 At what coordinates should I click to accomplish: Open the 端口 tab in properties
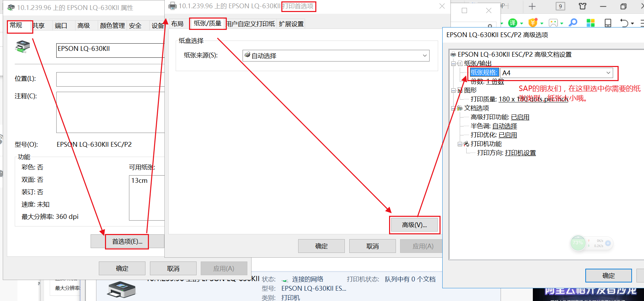point(61,25)
